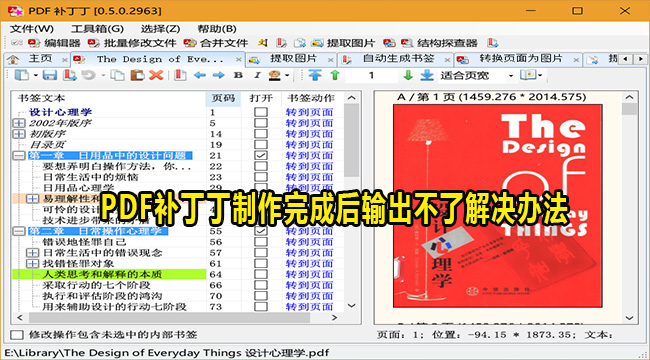The image size is (650, 360).
Task: Apply bold to bookmark text
Action: point(238,75)
